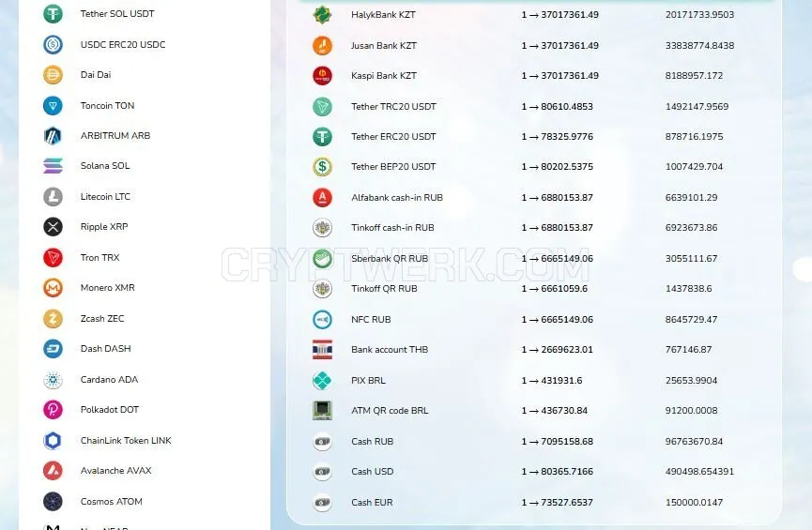
Task: Click the ChainLink Token LINK icon
Action: 53,441
